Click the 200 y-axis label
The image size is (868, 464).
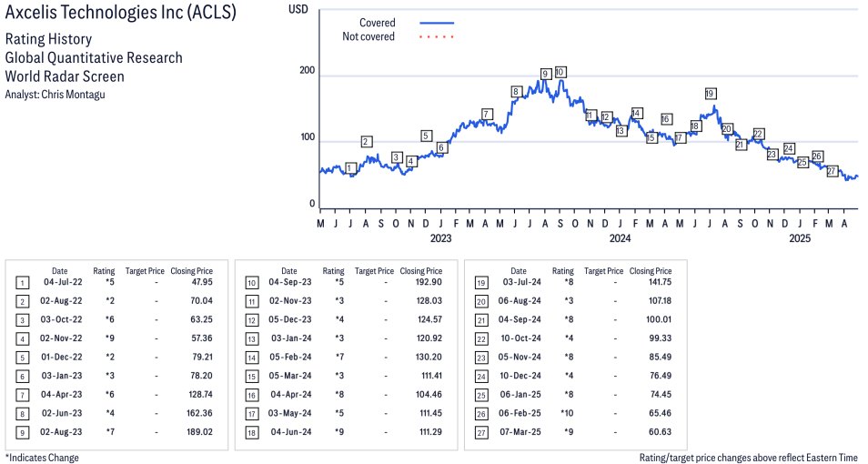pyautogui.click(x=308, y=70)
